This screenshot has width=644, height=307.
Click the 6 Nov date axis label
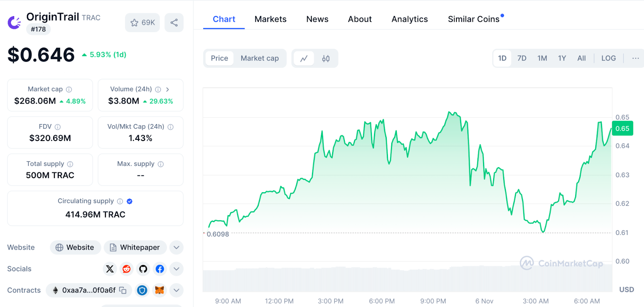pyautogui.click(x=484, y=301)
